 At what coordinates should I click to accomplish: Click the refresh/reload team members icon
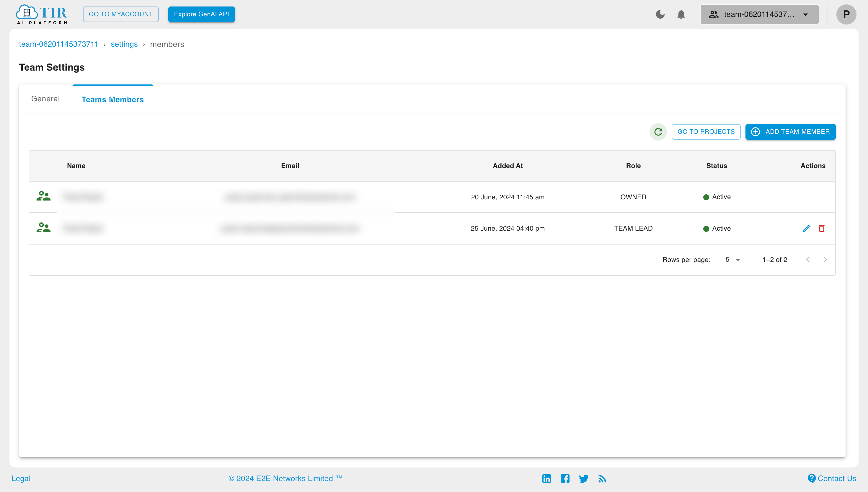(x=658, y=132)
